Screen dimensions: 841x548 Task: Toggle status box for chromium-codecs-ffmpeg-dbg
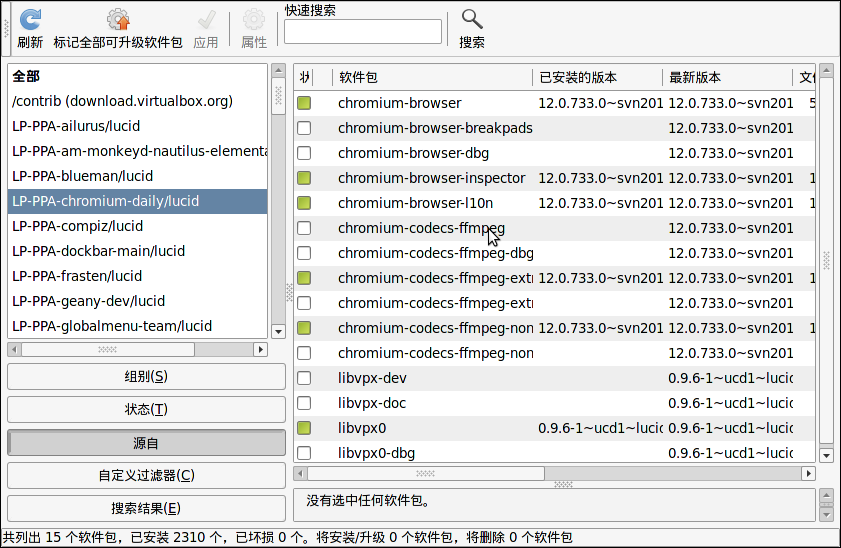click(x=304, y=253)
